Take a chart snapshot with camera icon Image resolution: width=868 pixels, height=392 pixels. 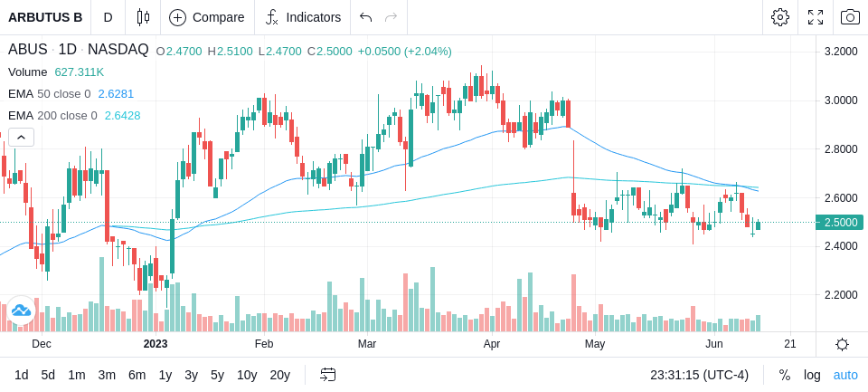[x=850, y=17]
